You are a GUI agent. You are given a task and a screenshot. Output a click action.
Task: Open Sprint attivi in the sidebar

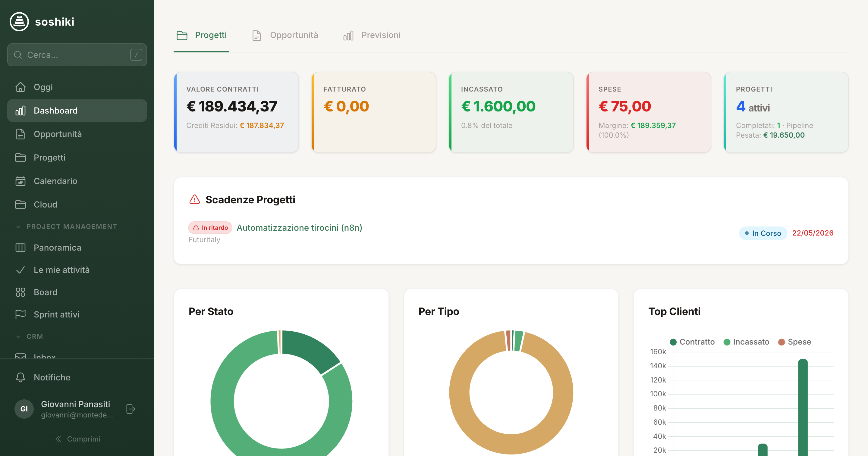click(x=77, y=314)
